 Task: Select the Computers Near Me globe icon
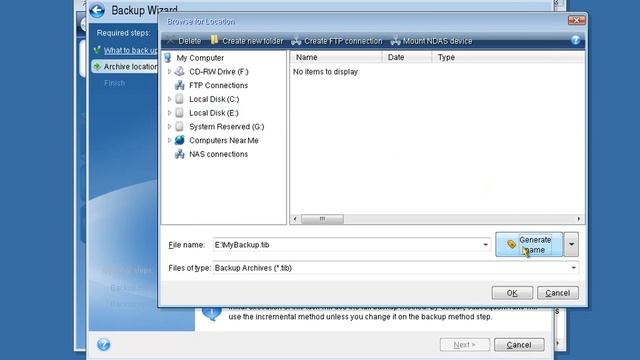[x=180, y=140]
